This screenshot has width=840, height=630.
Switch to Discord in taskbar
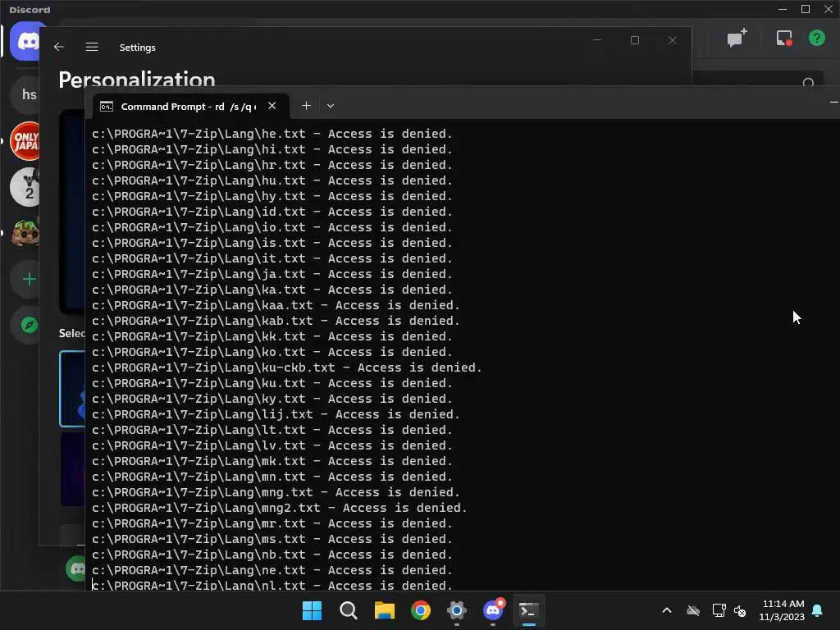pyautogui.click(x=493, y=610)
